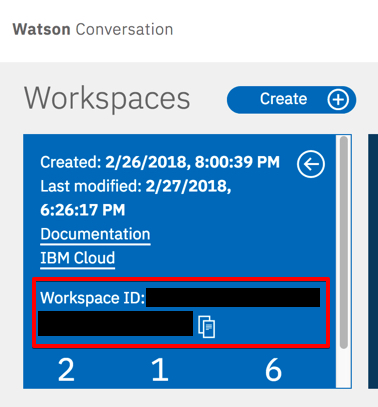The width and height of the screenshot is (378, 407).
Task: Click the workspace card vertical scrollbar
Action: (x=344, y=243)
